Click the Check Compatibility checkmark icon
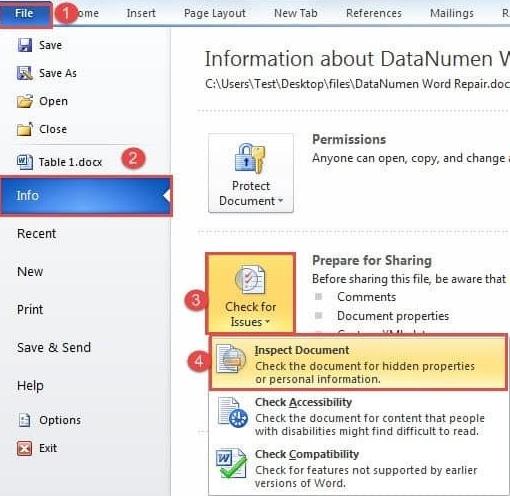510x496 pixels. [x=232, y=464]
